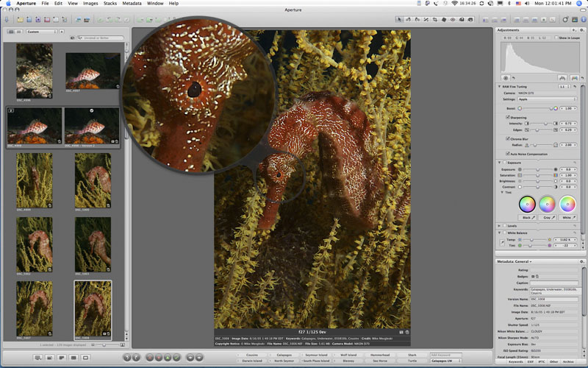Uncheck Auto Noise Compensation
This screenshot has height=368, width=588.
(507, 153)
